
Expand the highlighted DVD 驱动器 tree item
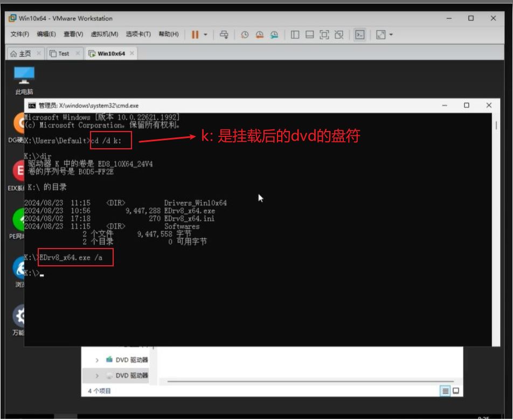pyautogui.click(x=97, y=375)
